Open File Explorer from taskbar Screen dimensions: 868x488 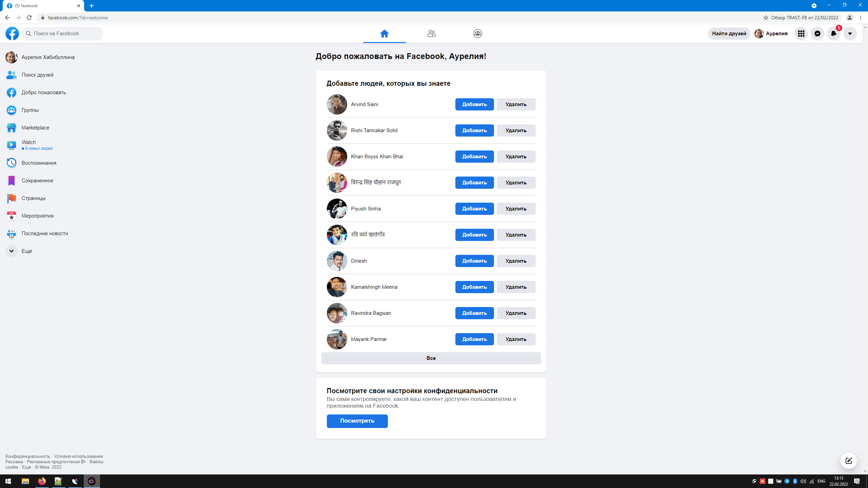(x=25, y=481)
